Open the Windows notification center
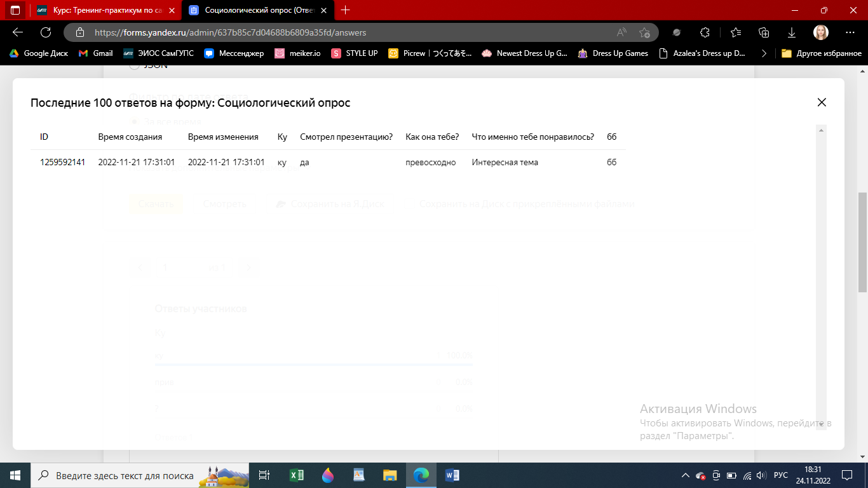Screen dimensions: 868x488 (x=847, y=475)
